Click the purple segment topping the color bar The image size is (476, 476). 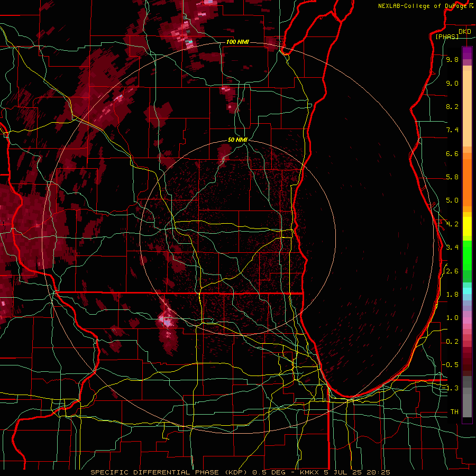(467, 53)
